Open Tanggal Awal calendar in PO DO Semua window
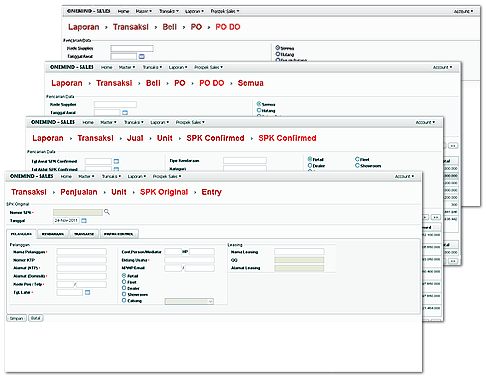 tap(125, 113)
